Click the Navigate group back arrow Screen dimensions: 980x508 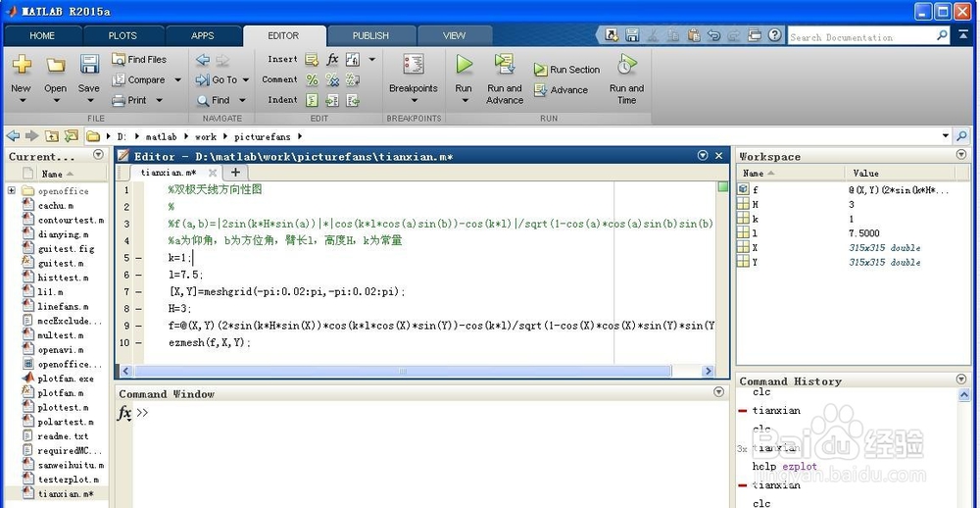[x=203, y=60]
